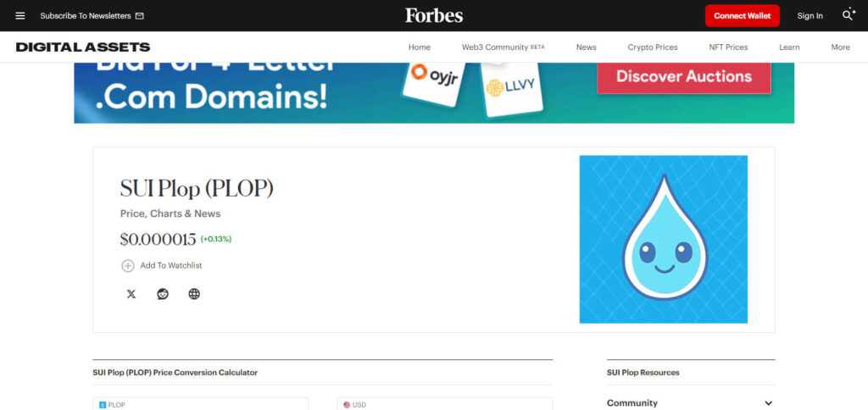
Task: Open Web3 Community BETA page
Action: click(504, 47)
